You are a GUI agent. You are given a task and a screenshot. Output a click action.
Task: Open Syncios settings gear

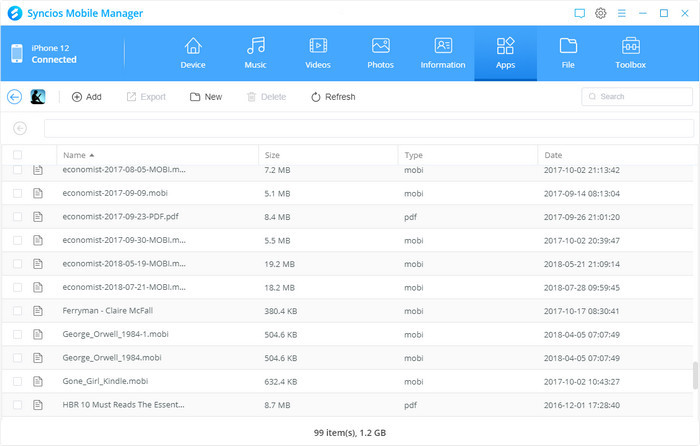click(601, 13)
